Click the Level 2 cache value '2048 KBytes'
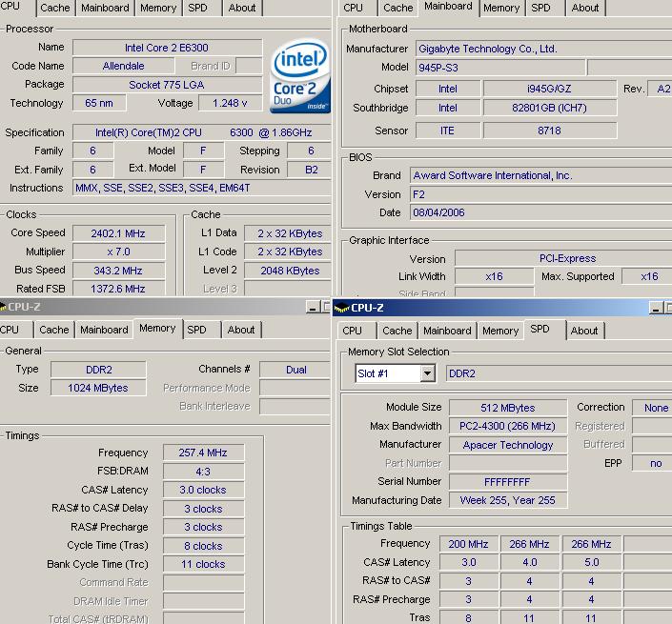Viewport: 672px width, 624px height. pyautogui.click(x=288, y=271)
